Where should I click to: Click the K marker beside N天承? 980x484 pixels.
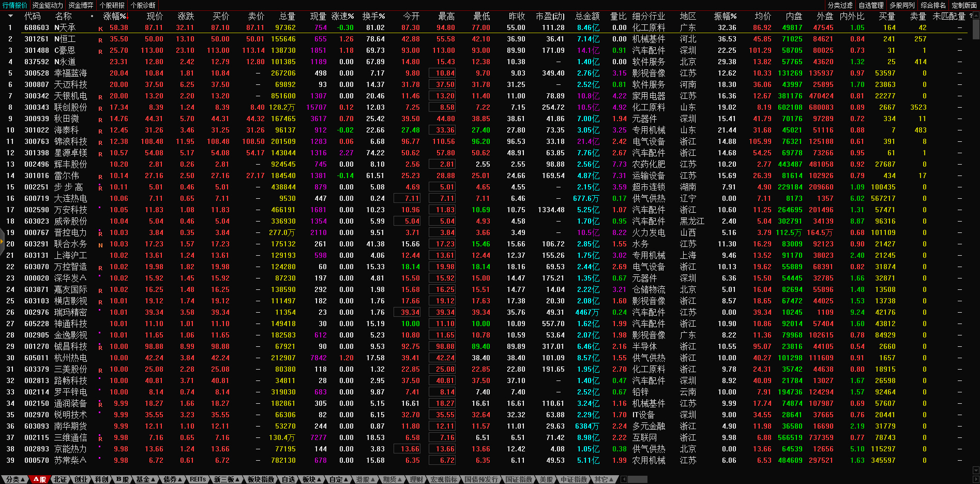click(x=100, y=29)
